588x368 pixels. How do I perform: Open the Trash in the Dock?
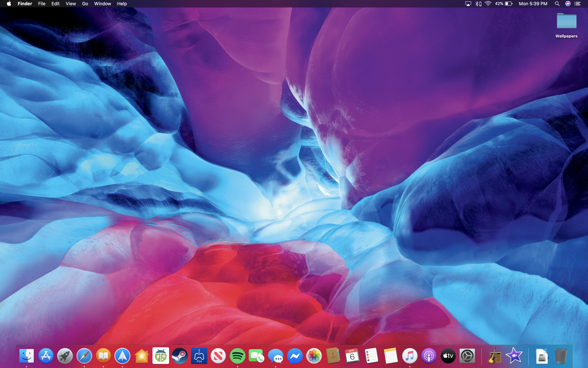(x=561, y=356)
